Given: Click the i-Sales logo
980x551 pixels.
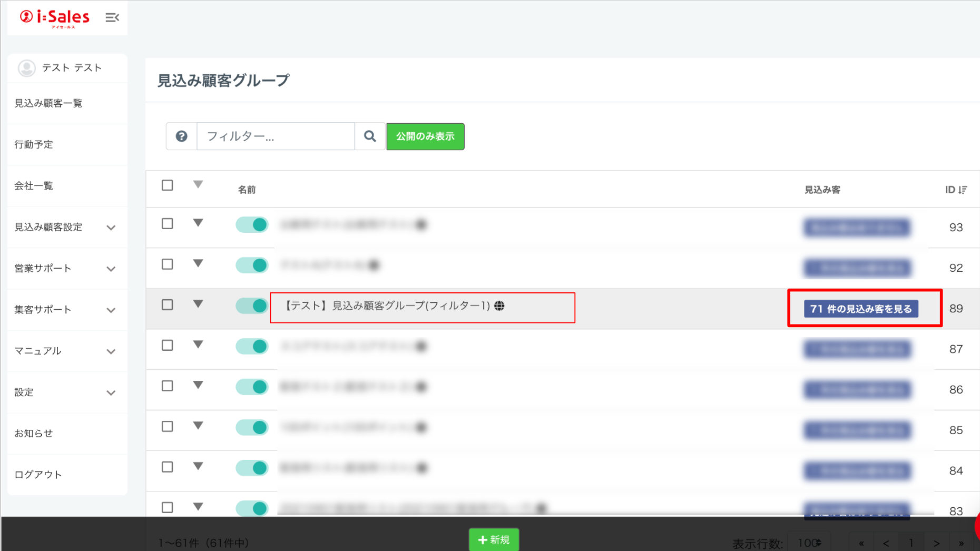Looking at the screenshot, I should (x=55, y=18).
